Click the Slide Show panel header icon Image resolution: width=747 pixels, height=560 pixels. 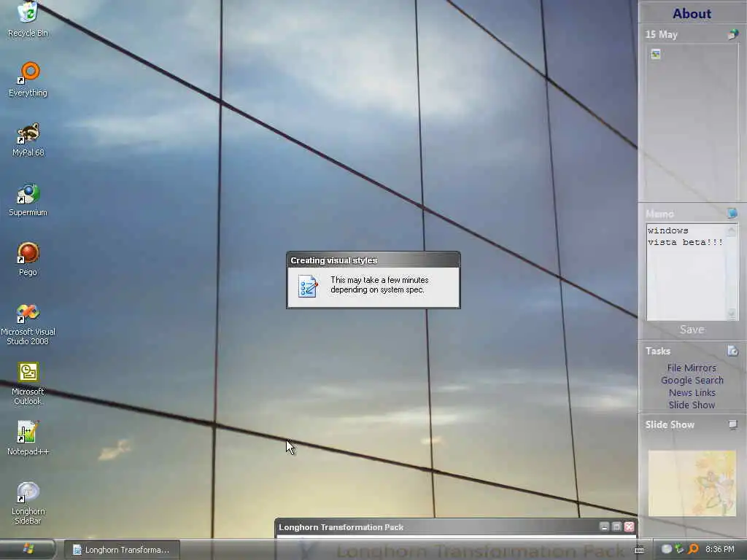pyautogui.click(x=732, y=424)
